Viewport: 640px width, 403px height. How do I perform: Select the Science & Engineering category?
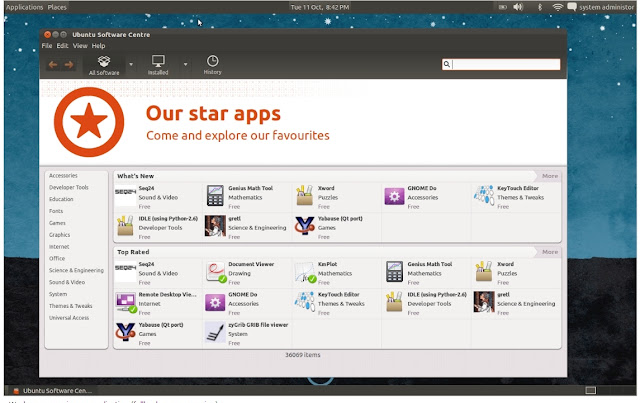(x=76, y=270)
